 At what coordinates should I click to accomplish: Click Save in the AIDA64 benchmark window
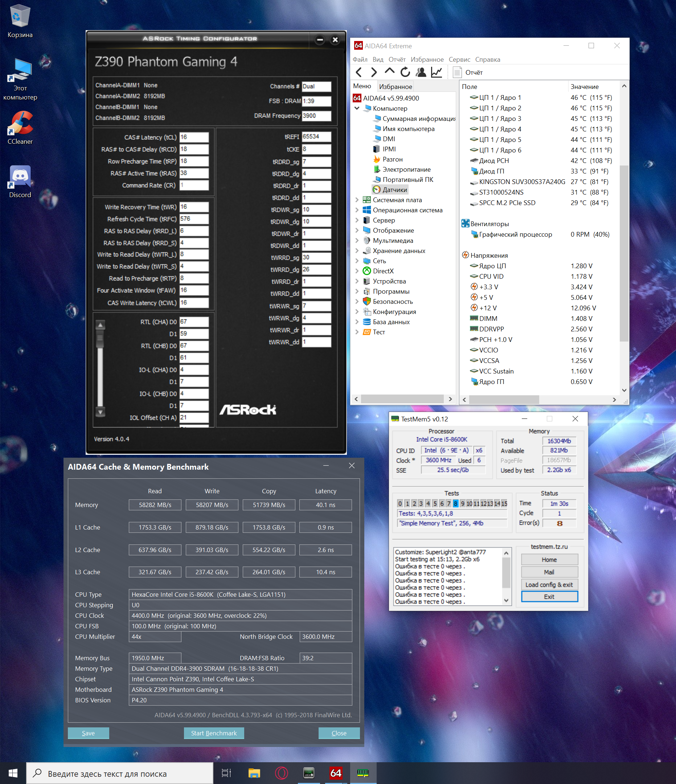point(89,733)
